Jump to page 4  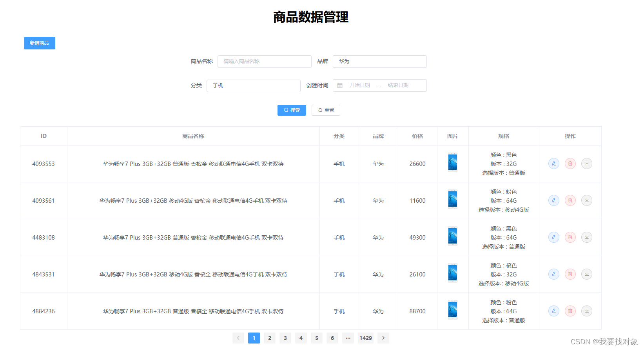point(301,338)
